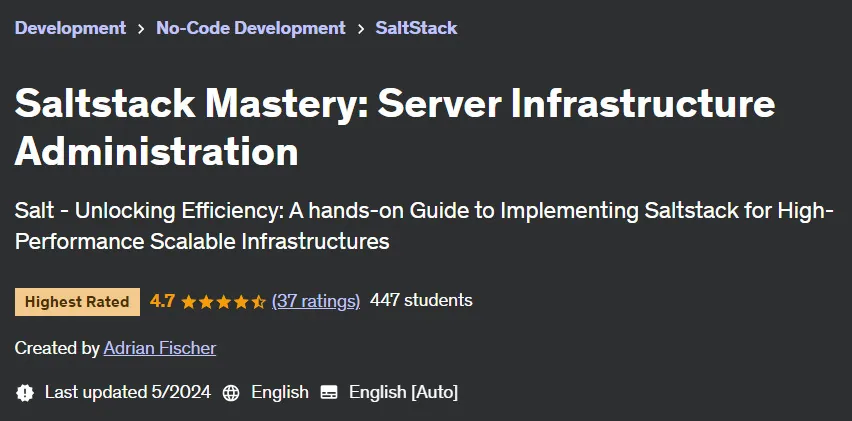
Task: Click the Created by label
Action: tap(57, 348)
